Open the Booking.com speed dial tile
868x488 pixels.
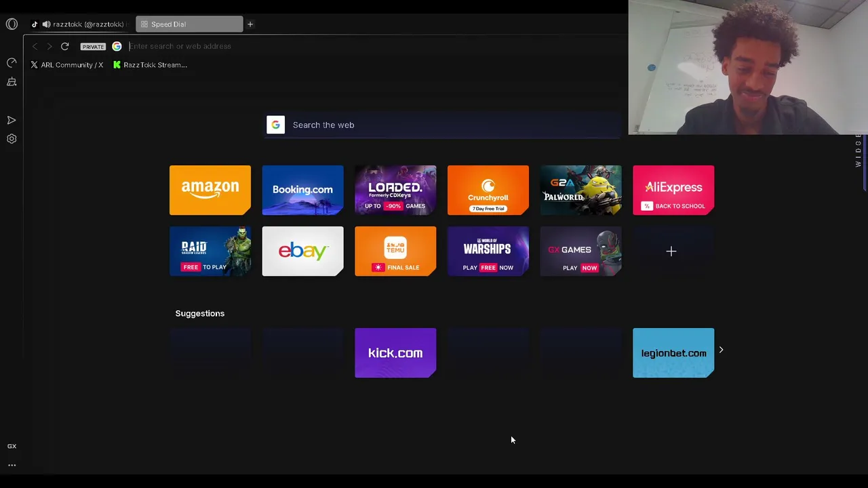pyautogui.click(x=302, y=190)
